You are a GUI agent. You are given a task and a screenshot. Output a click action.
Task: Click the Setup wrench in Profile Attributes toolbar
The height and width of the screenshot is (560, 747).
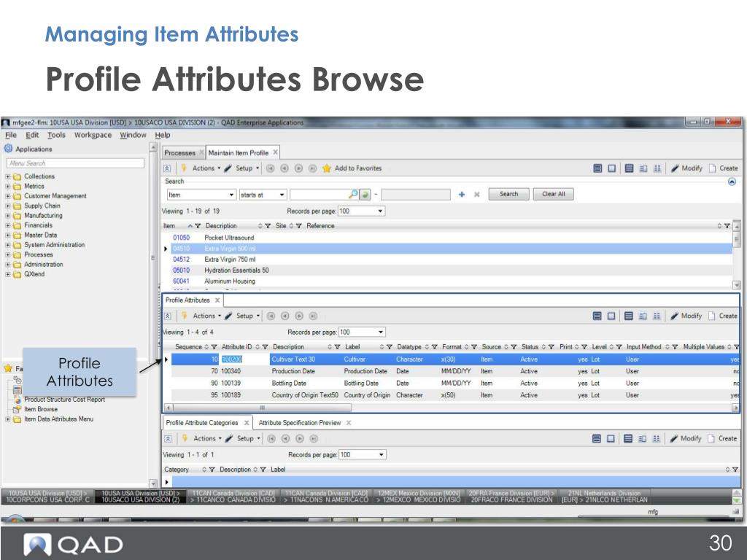[x=228, y=316]
